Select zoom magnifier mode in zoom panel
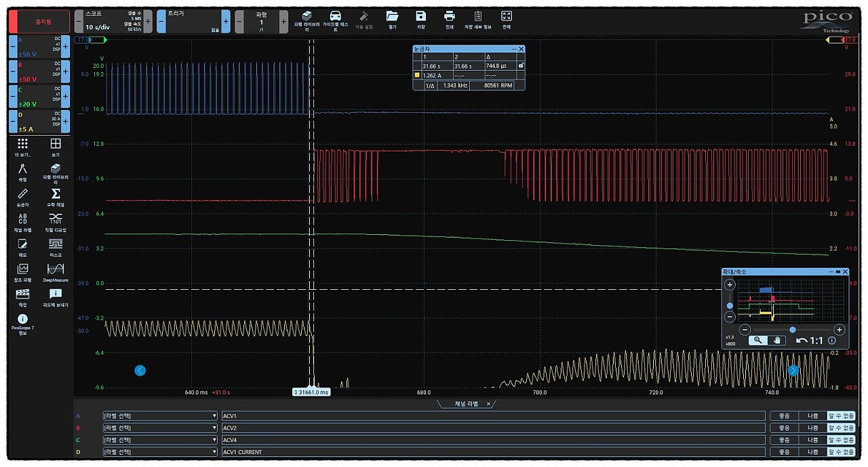 (757, 340)
